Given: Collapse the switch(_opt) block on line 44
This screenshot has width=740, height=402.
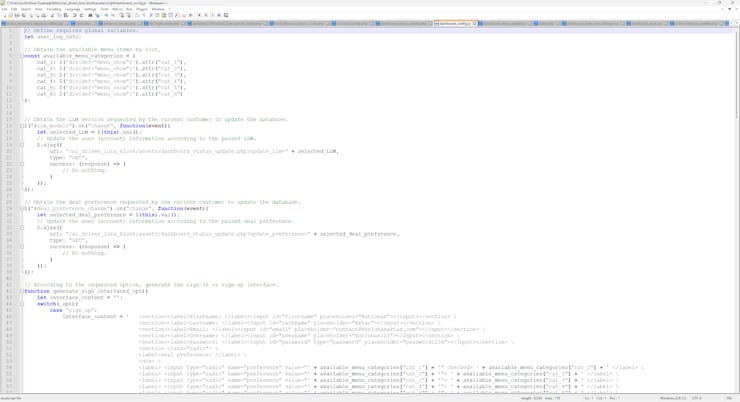Looking at the screenshot, I should 22,304.
